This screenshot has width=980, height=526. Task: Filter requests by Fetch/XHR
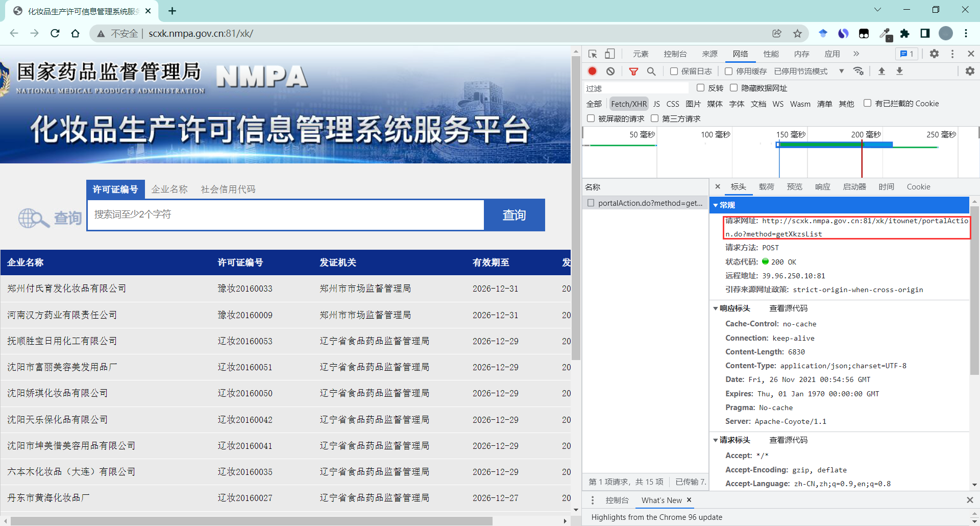coord(629,104)
